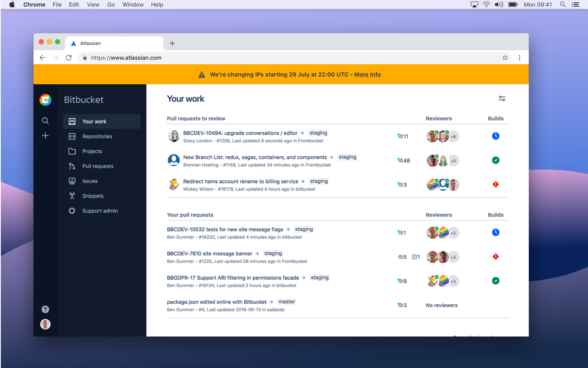Go to Snippets in the sidebar

102,196
